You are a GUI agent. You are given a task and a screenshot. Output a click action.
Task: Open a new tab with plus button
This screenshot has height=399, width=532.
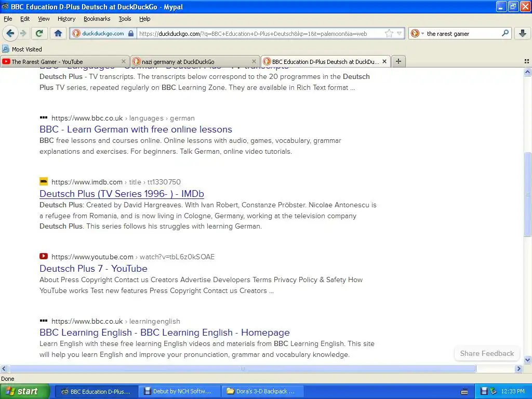[398, 61]
